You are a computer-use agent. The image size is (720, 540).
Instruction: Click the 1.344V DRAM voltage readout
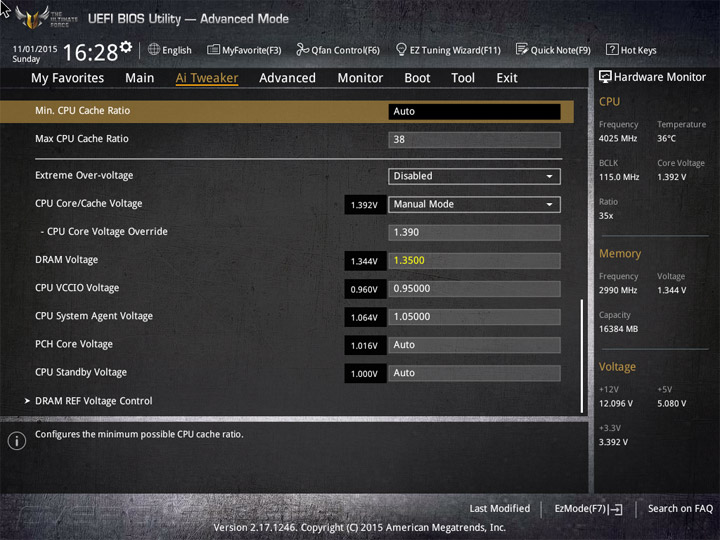[365, 261]
